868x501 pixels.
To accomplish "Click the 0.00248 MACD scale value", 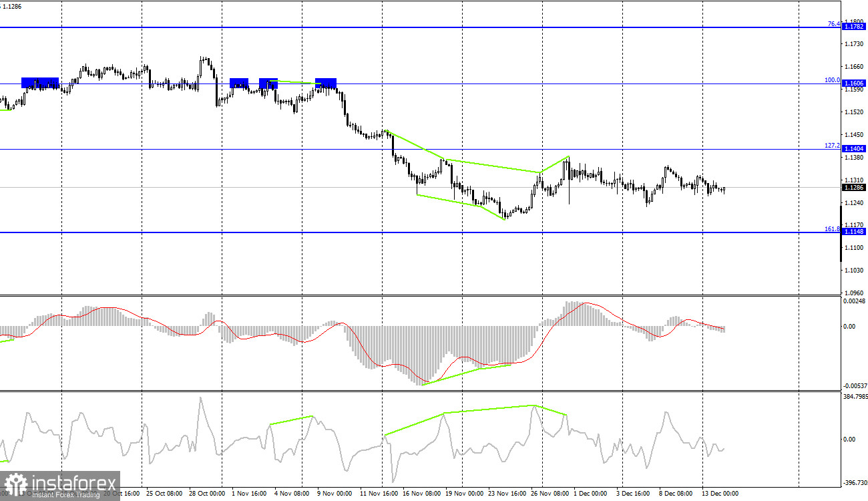I will [853, 301].
